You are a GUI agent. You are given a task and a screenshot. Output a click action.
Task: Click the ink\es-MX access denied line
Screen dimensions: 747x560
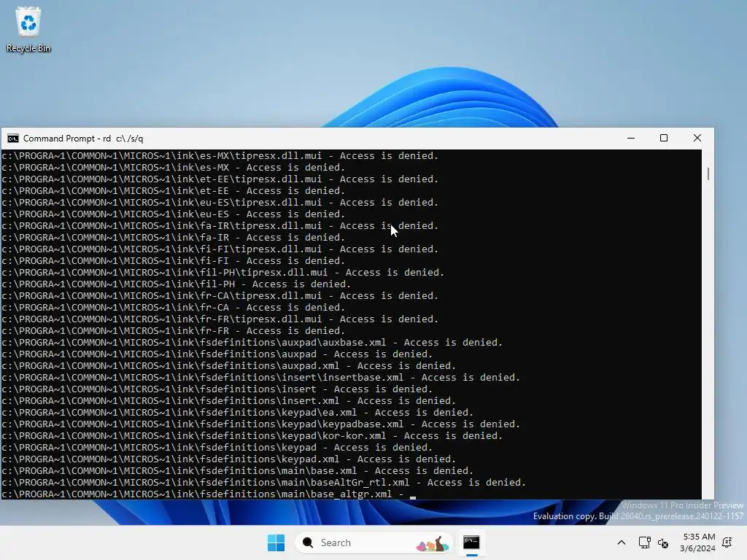pos(173,168)
